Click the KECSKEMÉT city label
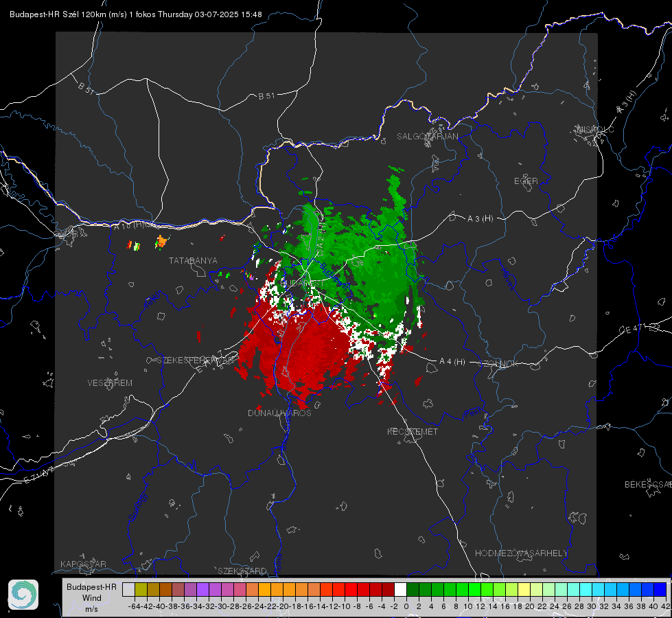Viewport: 672px width, 618px height. point(413,431)
